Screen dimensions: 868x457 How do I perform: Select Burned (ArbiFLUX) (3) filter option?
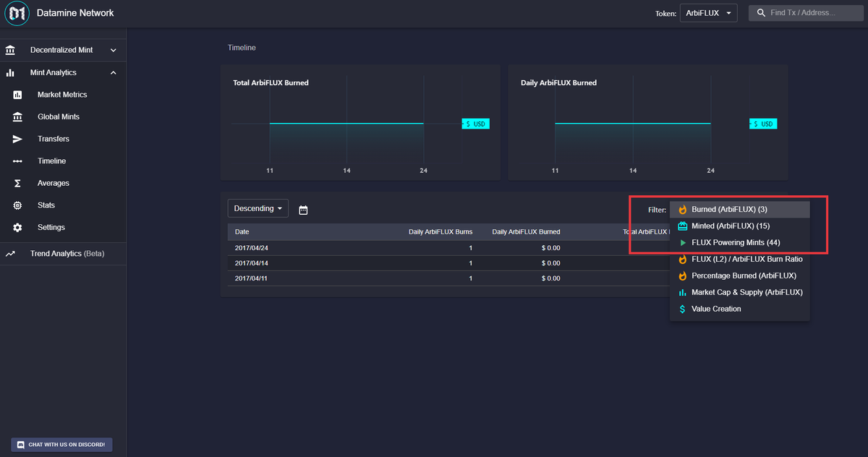point(739,210)
